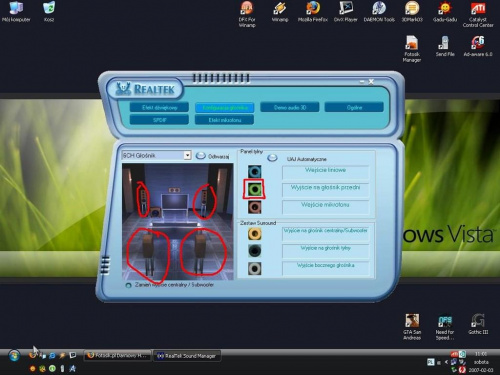Switch to the Efekt dźwiękowy tab

(x=159, y=107)
